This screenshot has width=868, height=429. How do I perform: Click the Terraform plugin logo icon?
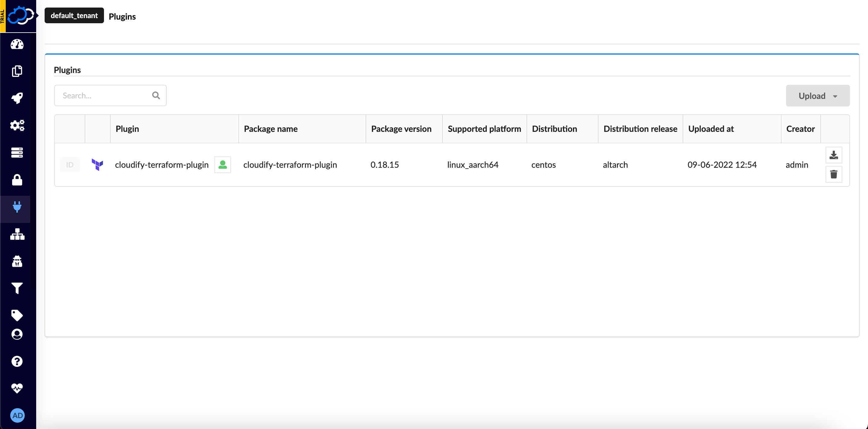(97, 165)
